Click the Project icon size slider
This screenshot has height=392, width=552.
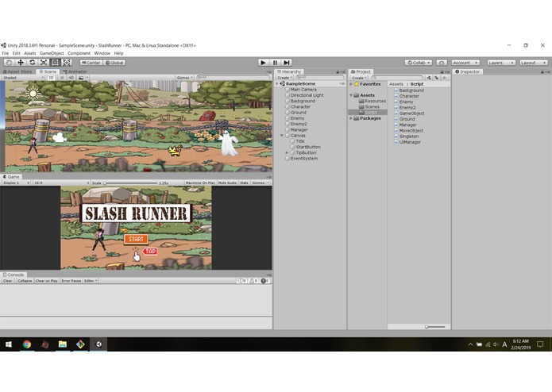[x=434, y=327]
